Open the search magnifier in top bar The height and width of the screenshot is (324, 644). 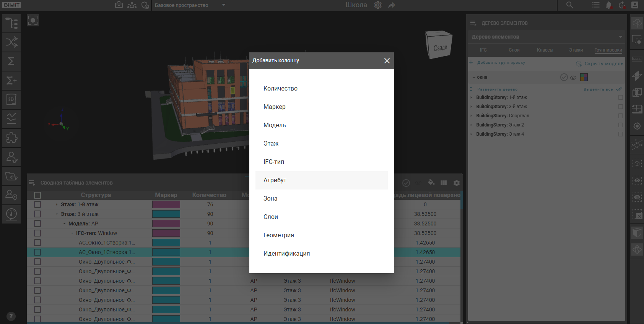(x=569, y=5)
